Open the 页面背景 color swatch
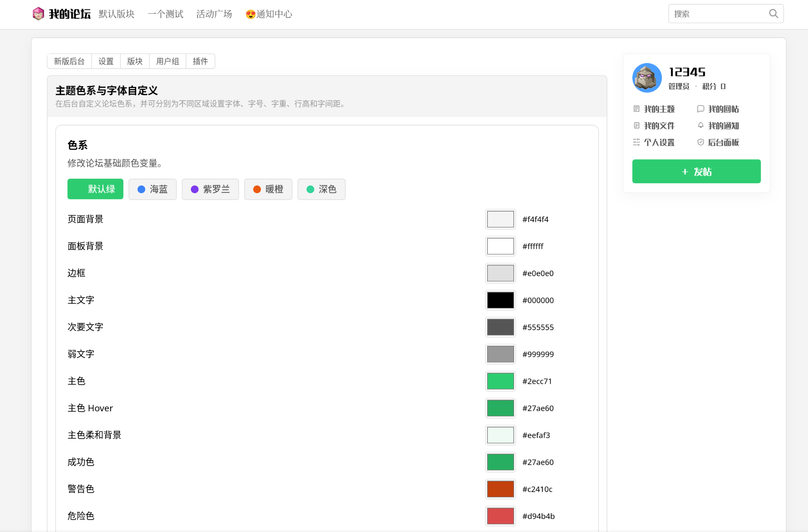The width and height of the screenshot is (808, 532). pyautogui.click(x=500, y=219)
